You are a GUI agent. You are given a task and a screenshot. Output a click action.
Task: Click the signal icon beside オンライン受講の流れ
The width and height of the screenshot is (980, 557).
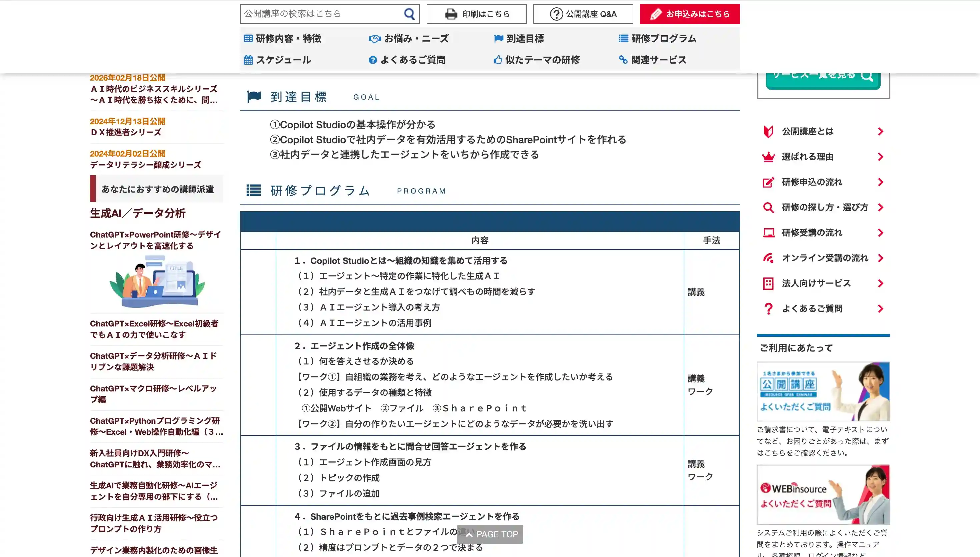(768, 258)
